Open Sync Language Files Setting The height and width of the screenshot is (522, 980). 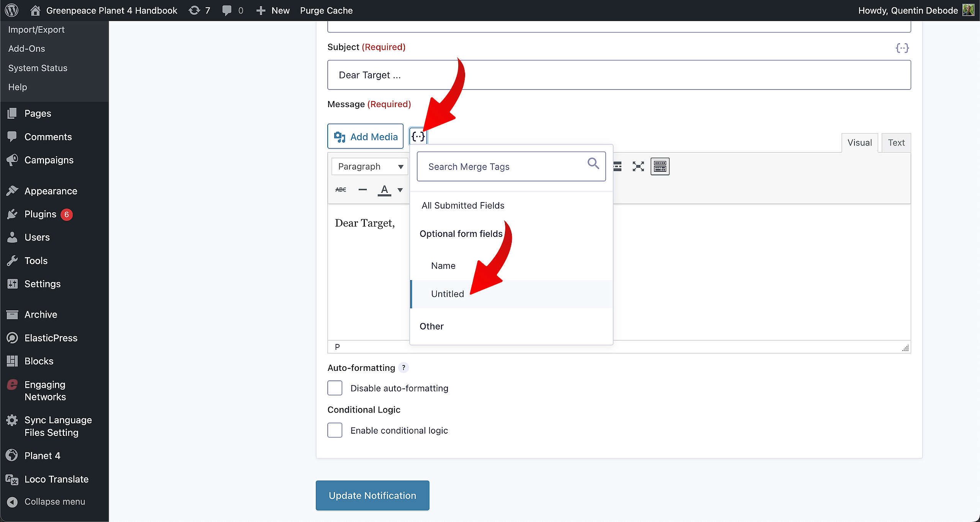[57, 426]
